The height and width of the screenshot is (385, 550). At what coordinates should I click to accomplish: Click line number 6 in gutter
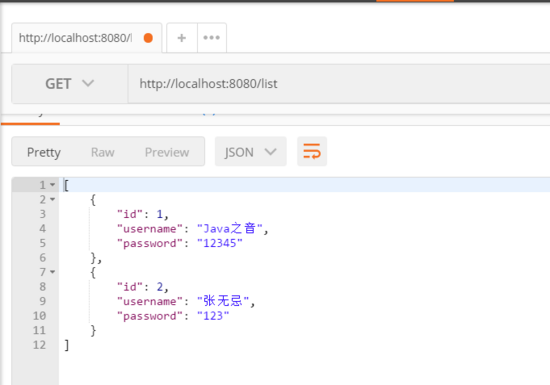click(x=42, y=258)
